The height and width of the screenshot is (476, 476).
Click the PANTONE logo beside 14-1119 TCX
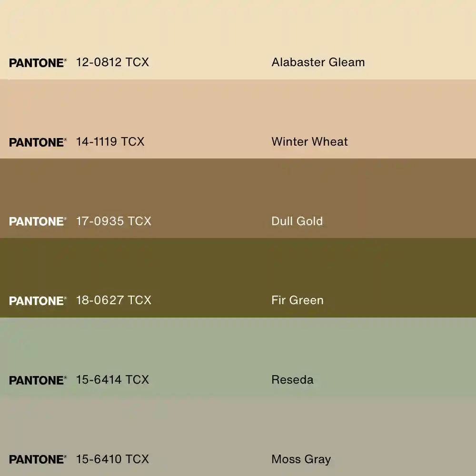(x=38, y=142)
